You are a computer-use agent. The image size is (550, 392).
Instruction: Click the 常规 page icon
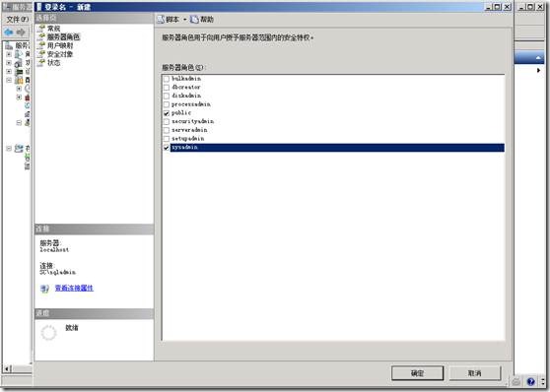41,28
